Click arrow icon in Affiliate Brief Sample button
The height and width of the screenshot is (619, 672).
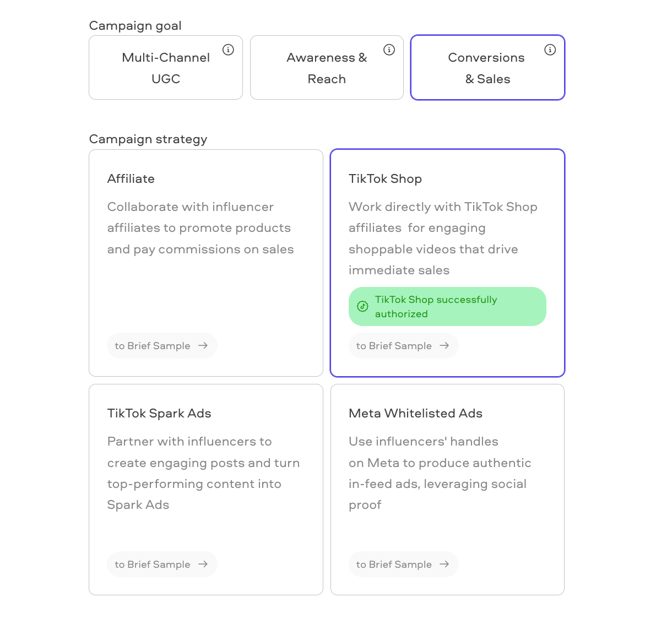tap(203, 346)
